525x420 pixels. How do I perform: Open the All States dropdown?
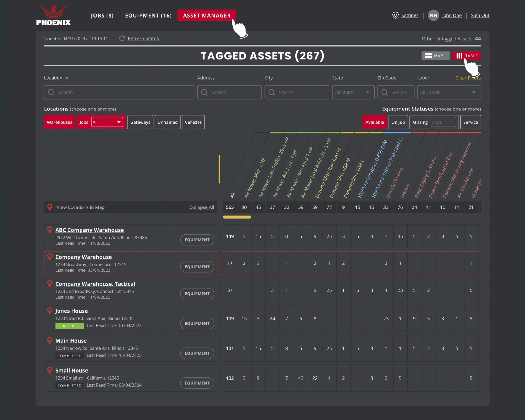(x=353, y=92)
